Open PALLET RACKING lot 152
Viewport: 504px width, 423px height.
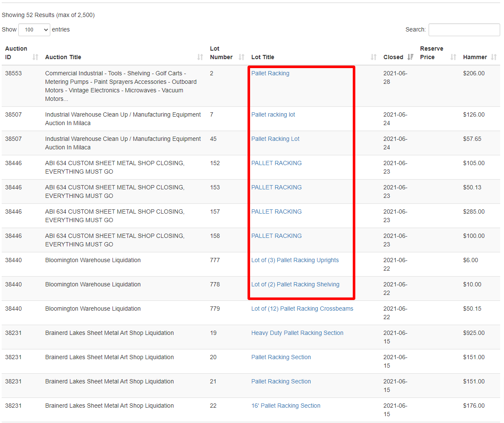coord(276,163)
